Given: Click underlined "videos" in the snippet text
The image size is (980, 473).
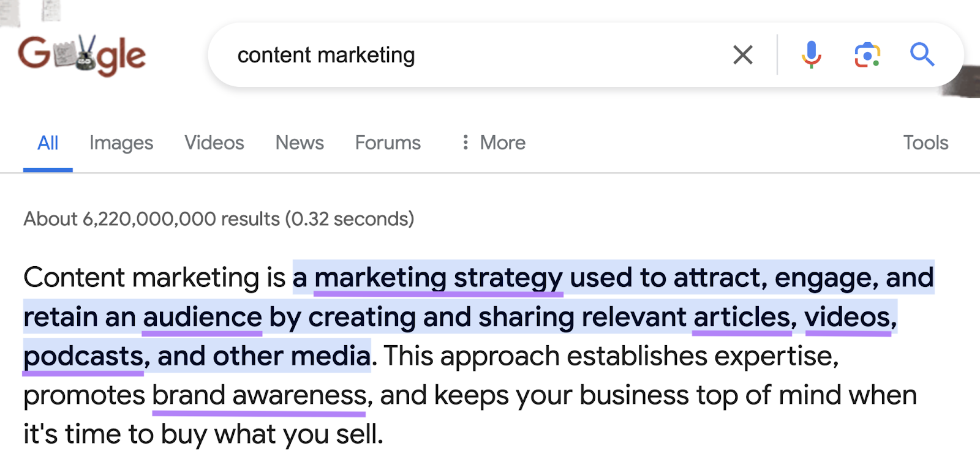Looking at the screenshot, I should coord(848,317).
